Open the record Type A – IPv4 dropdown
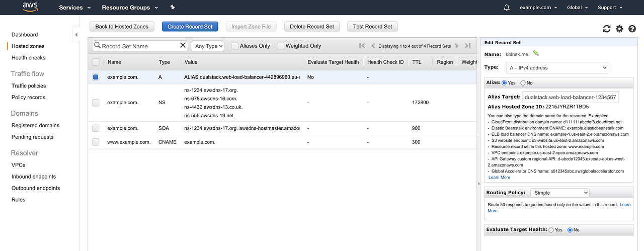 pyautogui.click(x=557, y=67)
